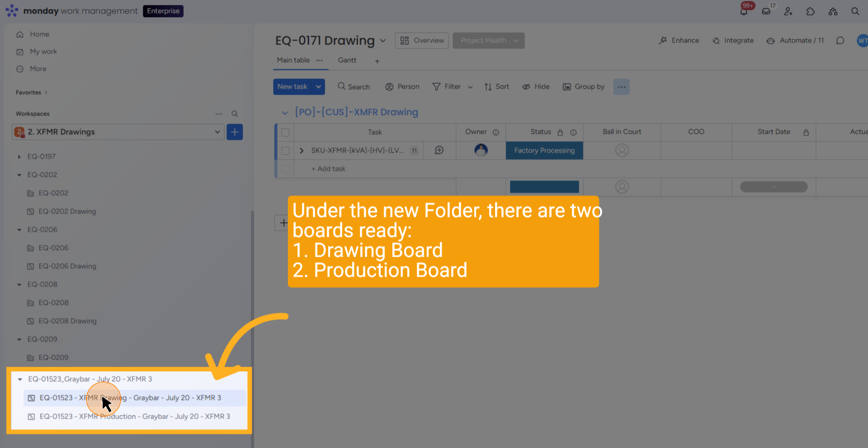Select all tasks header checkbox
The image size is (868, 448).
(285, 132)
